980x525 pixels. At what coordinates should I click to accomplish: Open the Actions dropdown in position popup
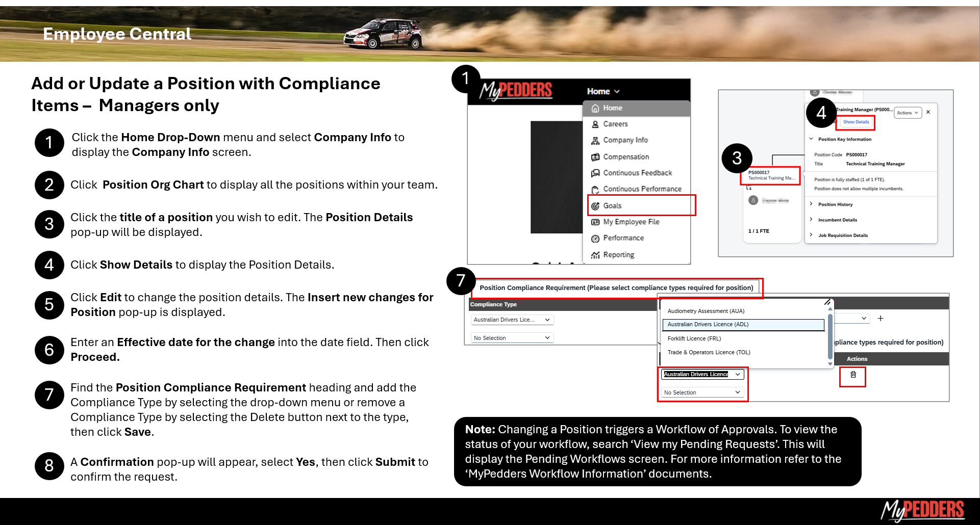tap(908, 113)
